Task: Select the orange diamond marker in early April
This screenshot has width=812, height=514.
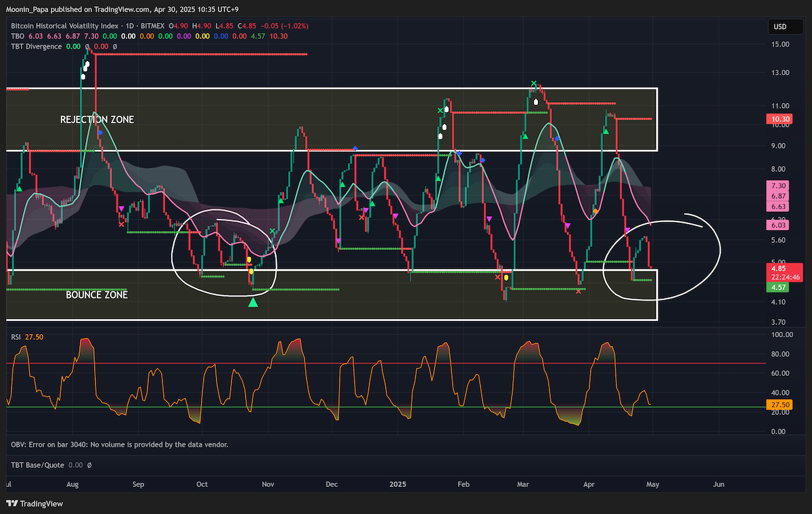Action: click(595, 211)
